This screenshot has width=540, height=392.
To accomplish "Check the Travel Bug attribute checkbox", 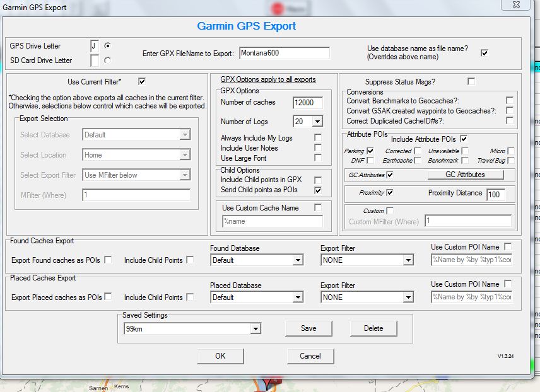I will click(x=511, y=160).
